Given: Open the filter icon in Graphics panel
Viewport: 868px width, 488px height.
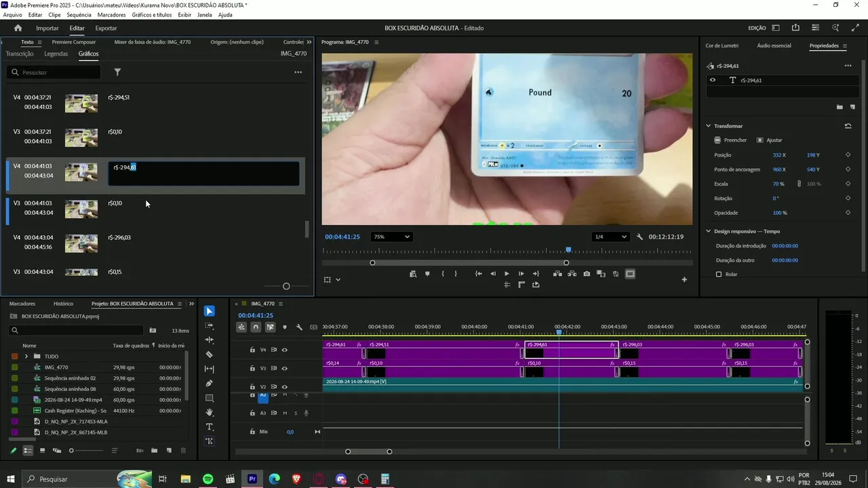Looking at the screenshot, I should [117, 72].
